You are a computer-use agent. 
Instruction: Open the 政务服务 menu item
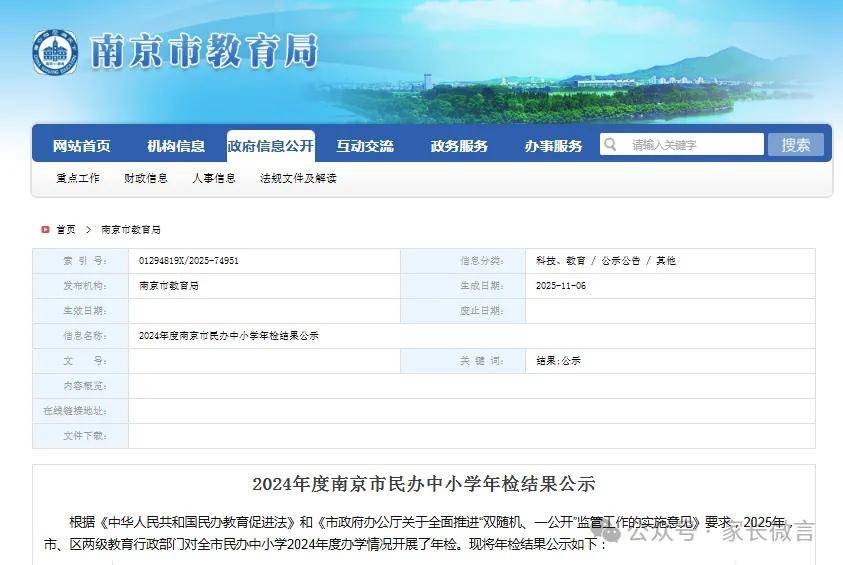point(459,146)
